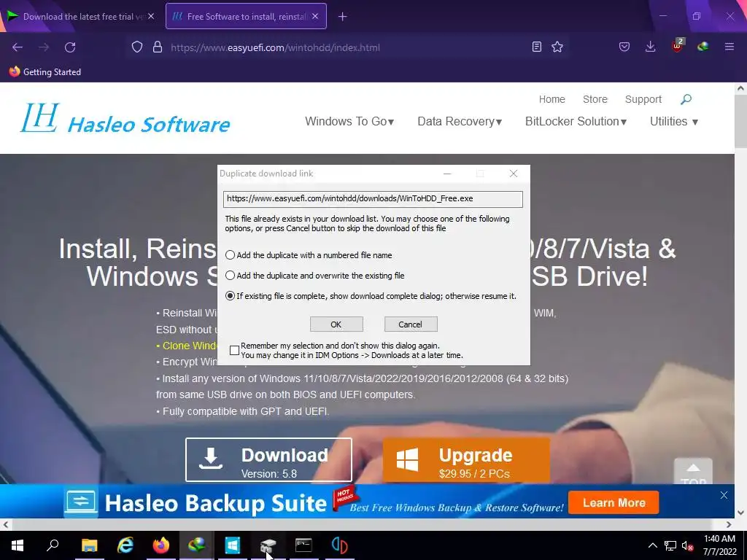This screenshot has width=747, height=560.
Task: Expand BitLocker Solution dropdown menu
Action: coord(576,122)
